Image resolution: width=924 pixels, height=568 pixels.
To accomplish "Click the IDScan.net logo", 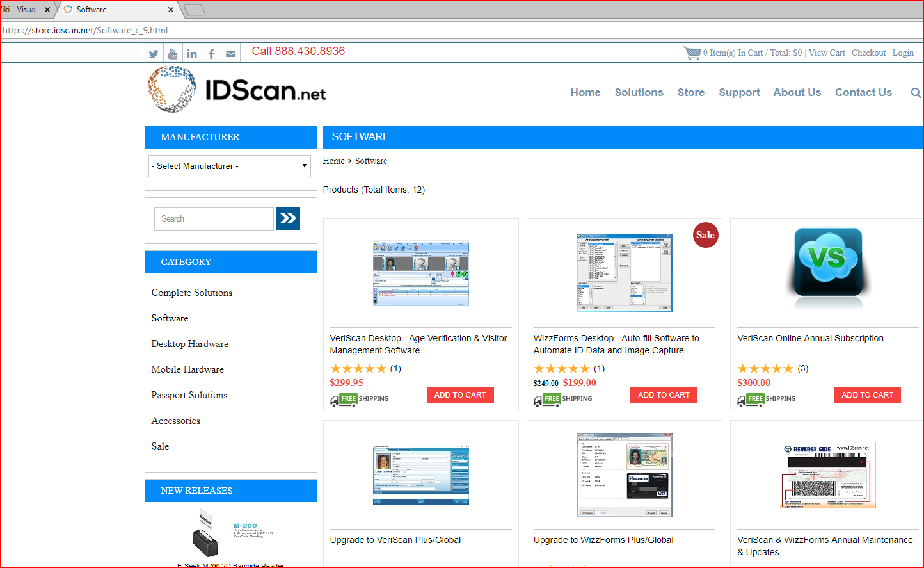I will pos(237,90).
